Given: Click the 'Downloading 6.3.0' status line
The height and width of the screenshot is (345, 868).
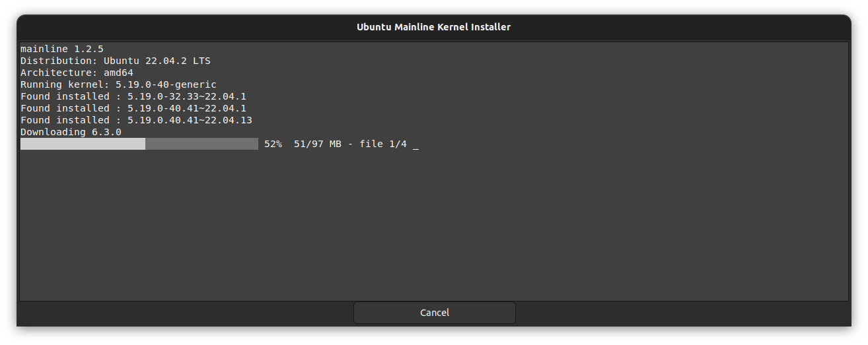Looking at the screenshot, I should [x=71, y=132].
